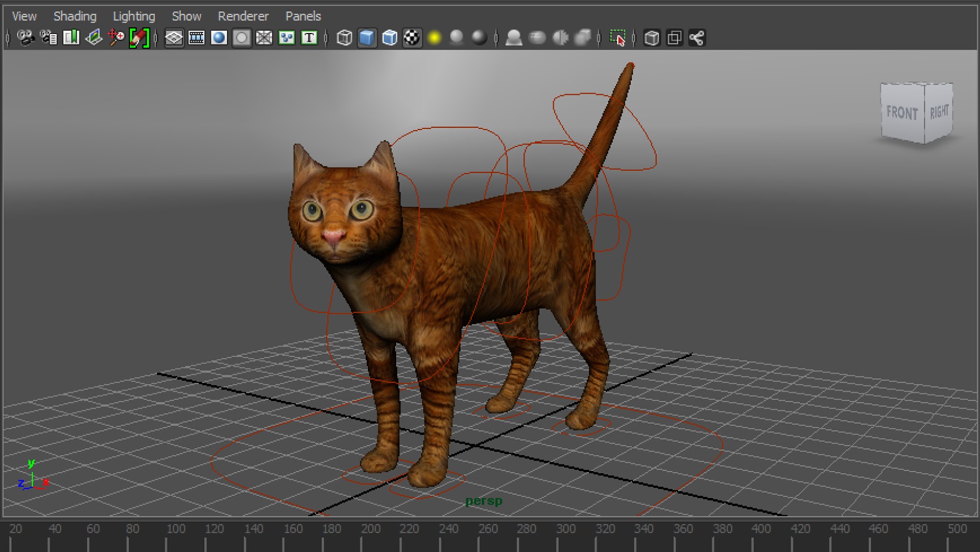The width and height of the screenshot is (980, 552).
Task: Toggle the viewport Grid display
Action: click(174, 38)
